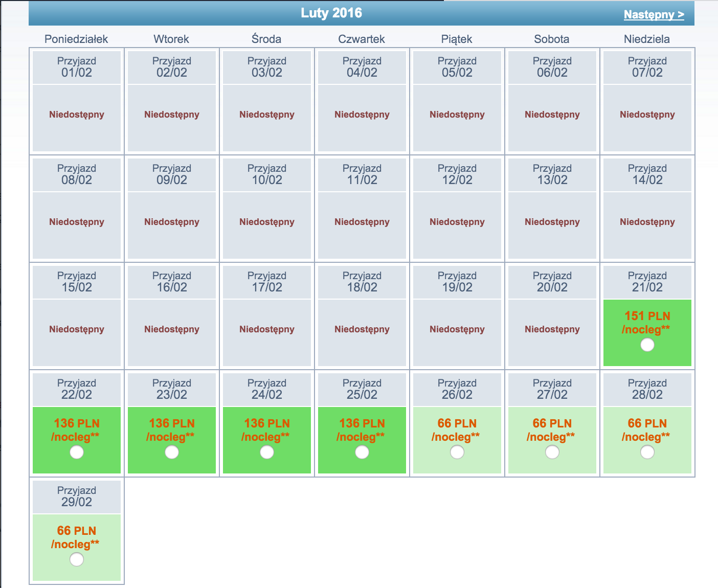Screen dimensions: 718x588
Task: Click the 136 PLN price on 24/02
Action: (x=267, y=423)
